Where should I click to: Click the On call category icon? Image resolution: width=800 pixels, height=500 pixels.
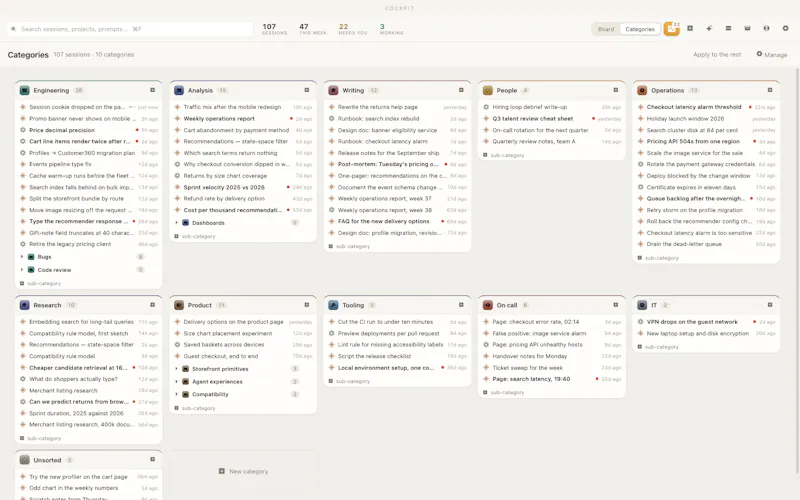pos(488,305)
